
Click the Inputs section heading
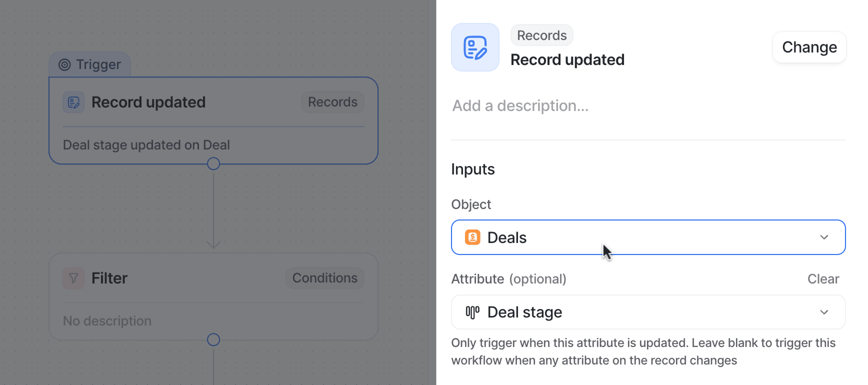[x=473, y=169]
